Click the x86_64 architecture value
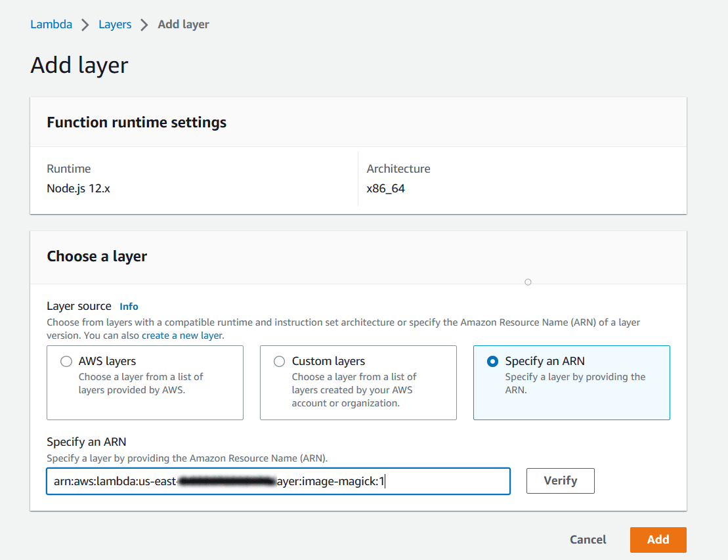 [386, 188]
